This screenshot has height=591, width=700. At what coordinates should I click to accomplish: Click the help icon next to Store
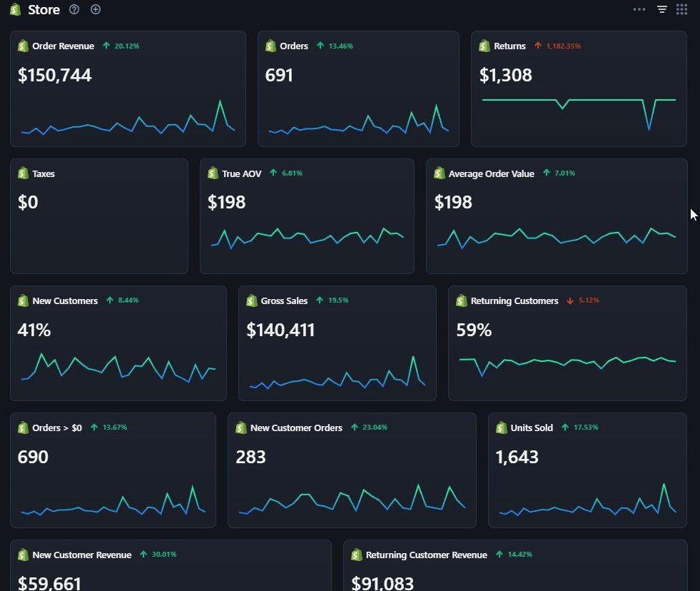(x=74, y=9)
